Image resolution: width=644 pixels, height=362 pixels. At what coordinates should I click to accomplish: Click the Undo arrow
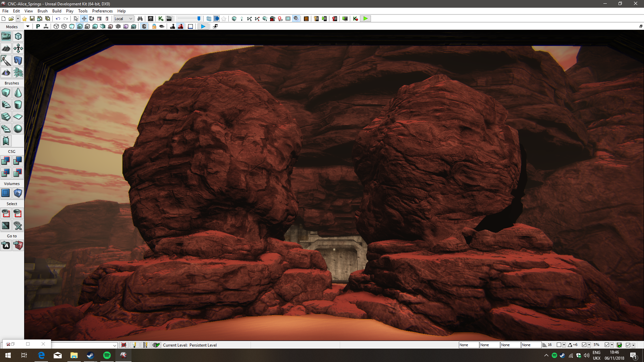pos(58,19)
